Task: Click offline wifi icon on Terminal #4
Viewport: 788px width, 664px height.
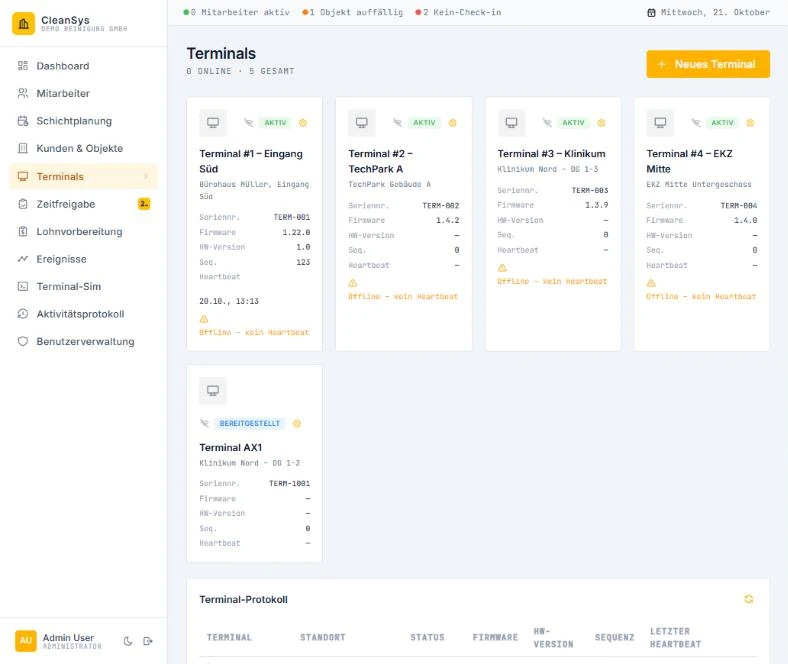Action: [x=696, y=123]
